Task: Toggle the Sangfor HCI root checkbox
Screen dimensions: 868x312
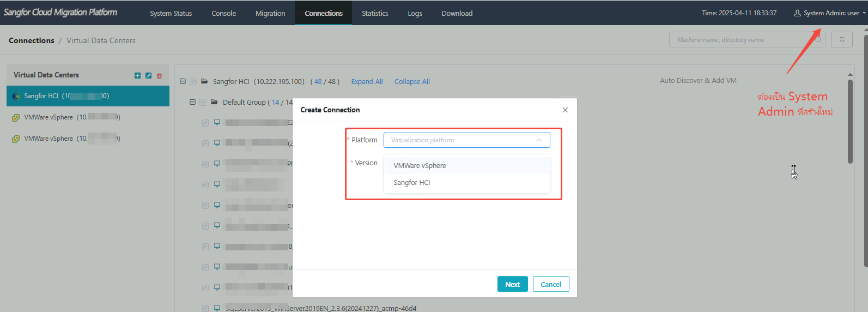Action: [193, 82]
